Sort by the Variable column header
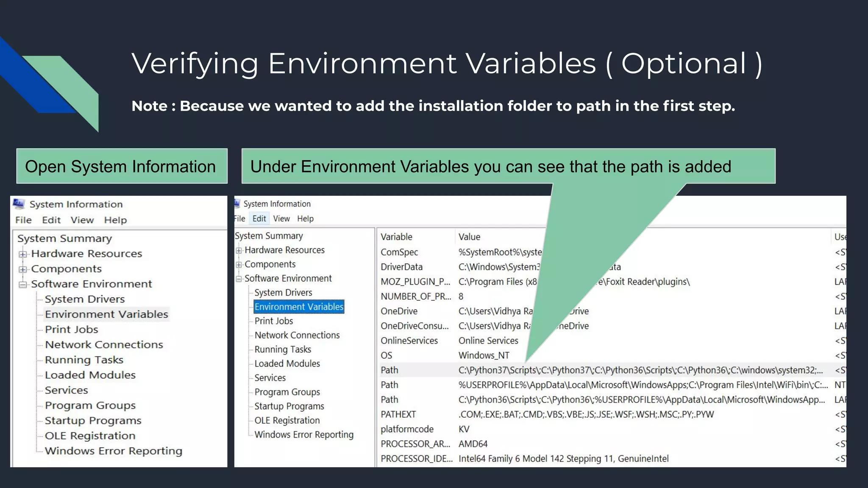This screenshot has width=868, height=488. point(416,237)
